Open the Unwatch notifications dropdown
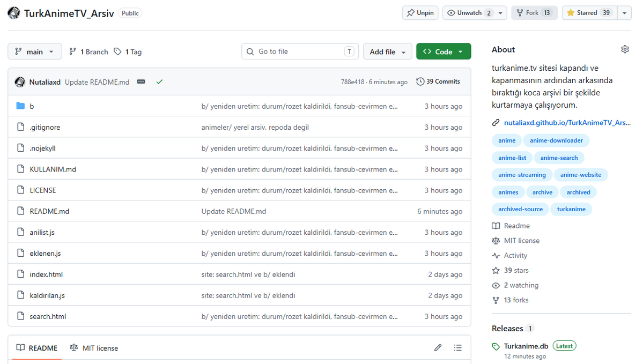 point(475,13)
